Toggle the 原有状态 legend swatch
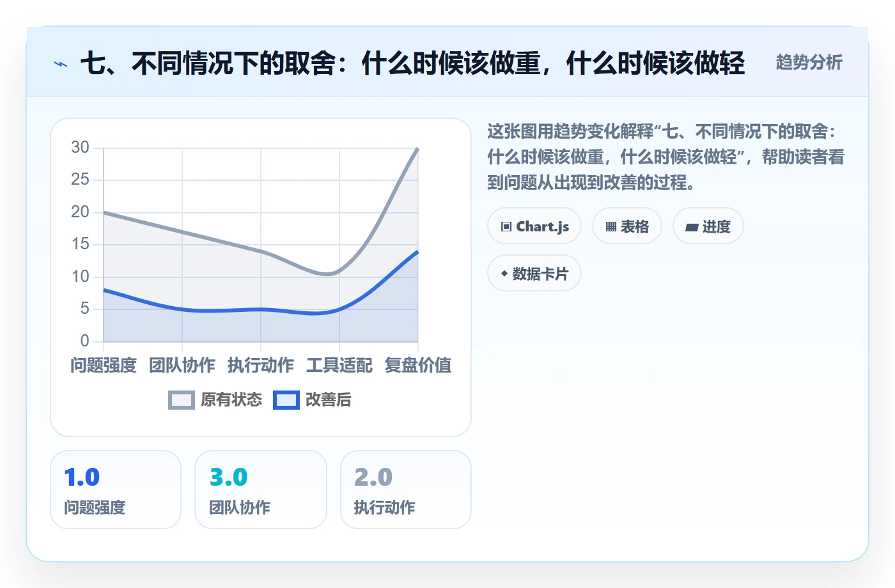The image size is (895, 588). pos(182,400)
